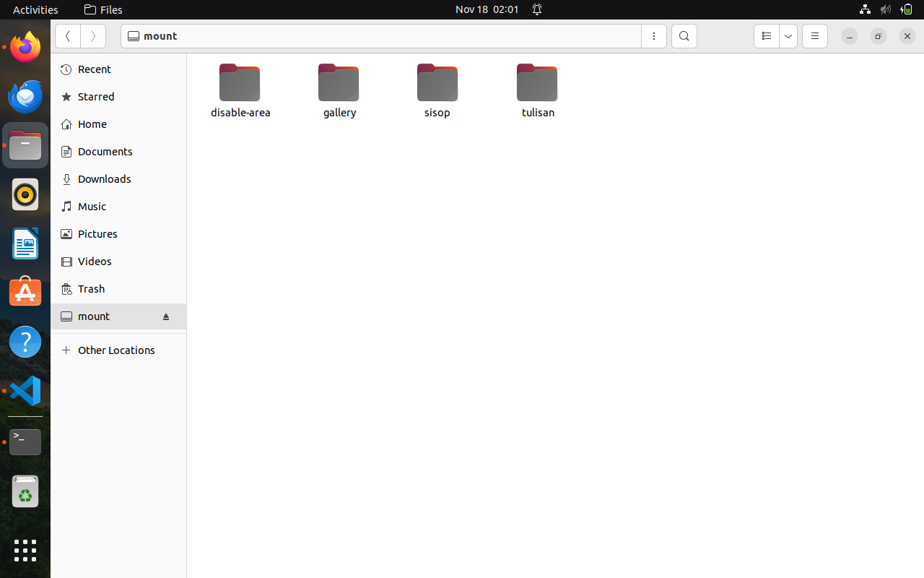Expand the view options dropdown arrow

tap(788, 36)
